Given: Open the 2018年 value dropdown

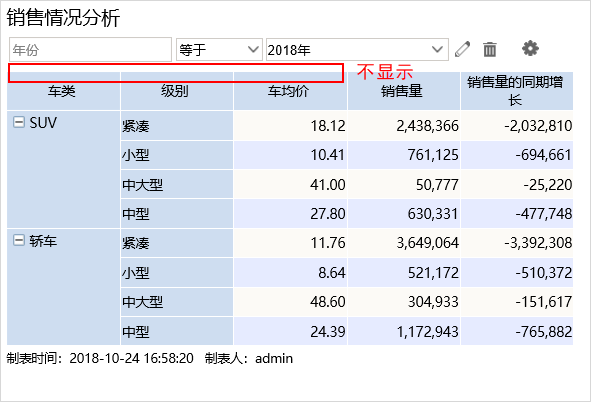Looking at the screenshot, I should pos(357,49).
